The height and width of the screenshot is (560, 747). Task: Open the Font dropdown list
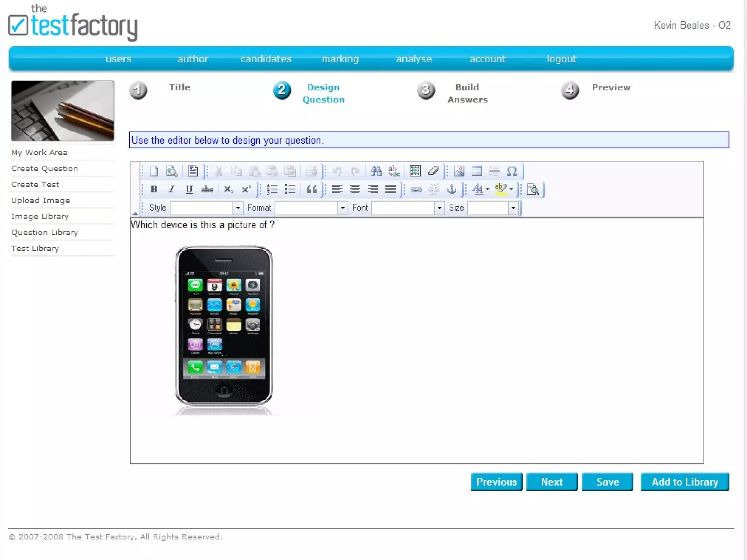point(439,208)
